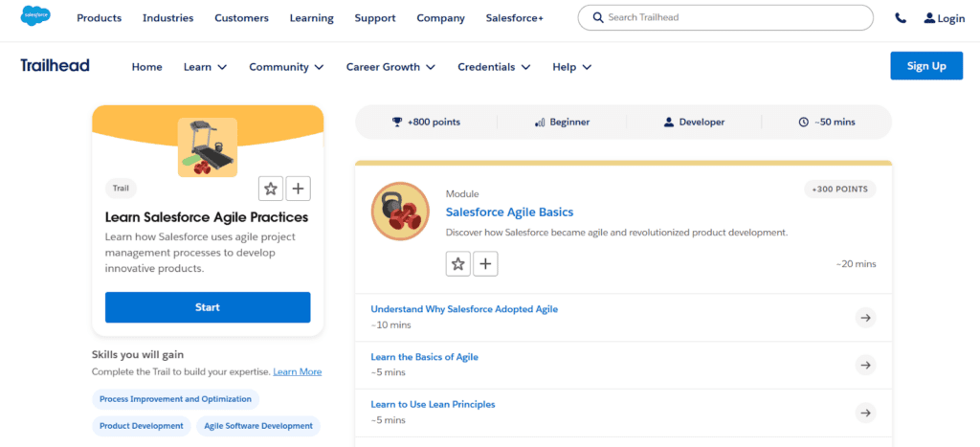Expand the Credentials dropdown menu
The height and width of the screenshot is (447, 980).
(x=494, y=67)
